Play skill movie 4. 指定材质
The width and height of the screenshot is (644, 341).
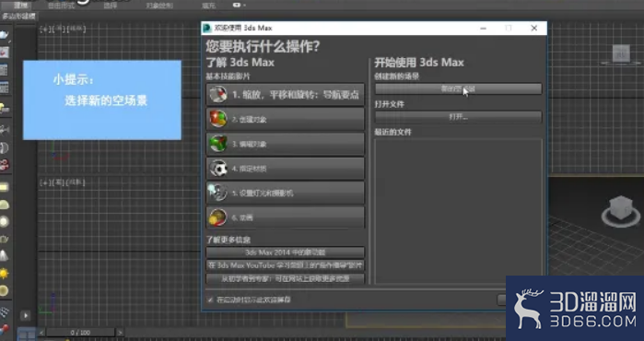point(286,169)
